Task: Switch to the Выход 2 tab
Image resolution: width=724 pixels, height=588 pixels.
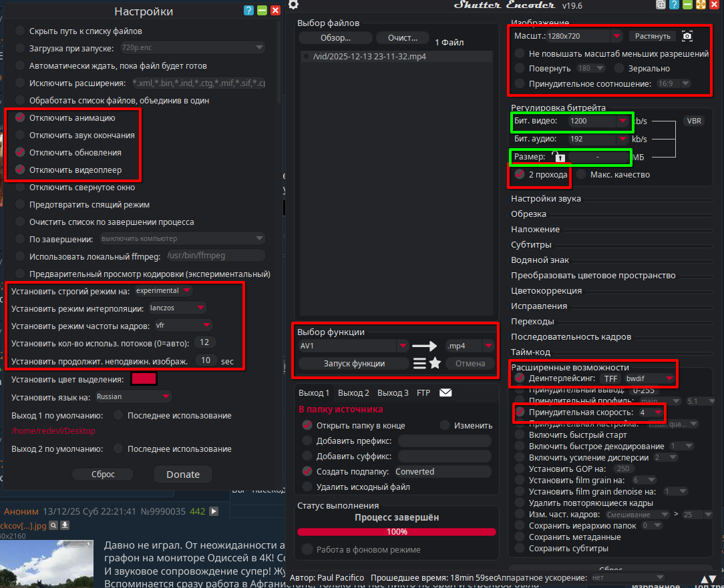Action: pos(353,392)
